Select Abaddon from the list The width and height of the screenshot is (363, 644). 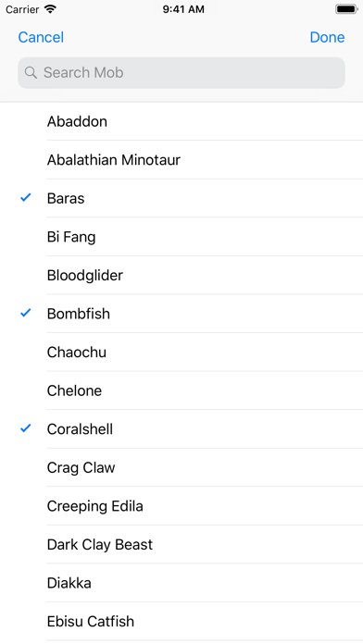click(x=181, y=121)
